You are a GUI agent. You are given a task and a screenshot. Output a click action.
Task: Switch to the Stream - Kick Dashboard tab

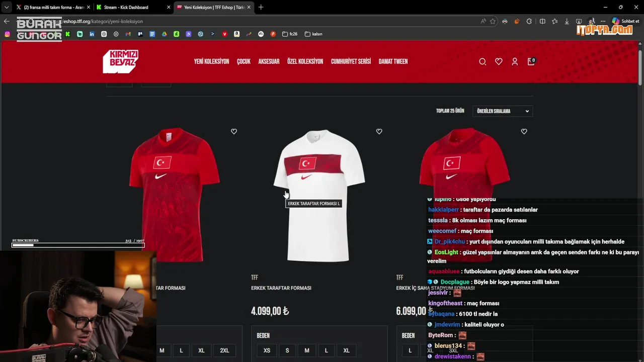pyautogui.click(x=133, y=8)
